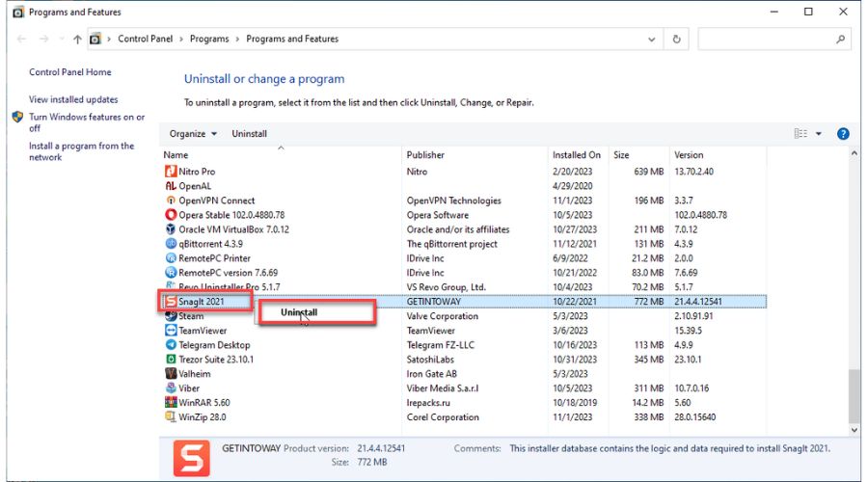Click the Valheim icon
The height and width of the screenshot is (482, 868).
click(171, 373)
